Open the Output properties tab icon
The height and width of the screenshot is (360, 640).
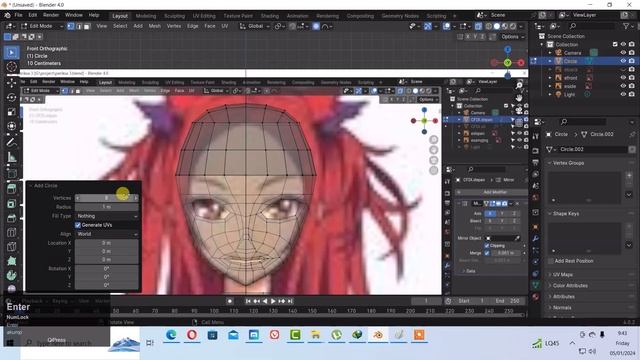coord(536,162)
